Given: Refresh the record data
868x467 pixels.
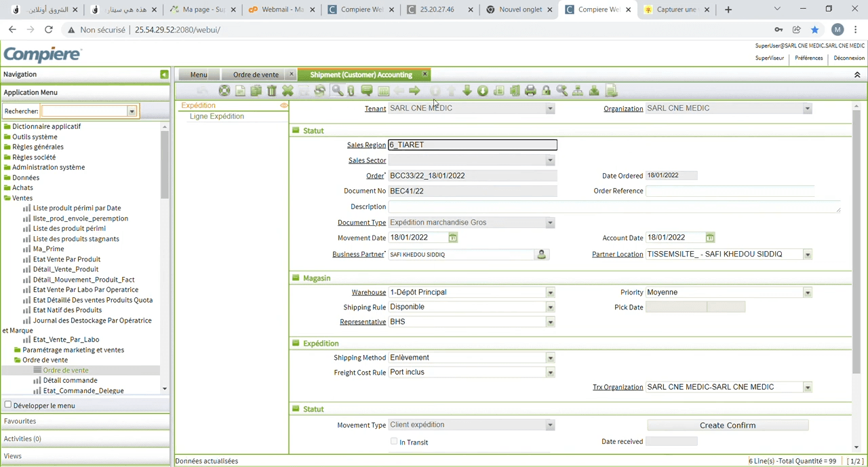Looking at the screenshot, I should [x=319, y=90].
